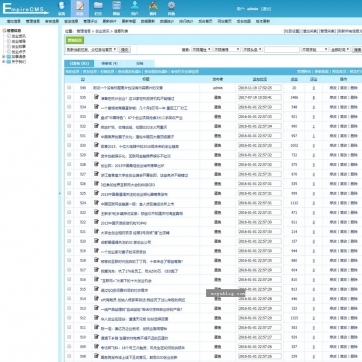Expand the first collapsed folder in sidebar tree
The image size is (362, 362).
[x=3, y=57]
